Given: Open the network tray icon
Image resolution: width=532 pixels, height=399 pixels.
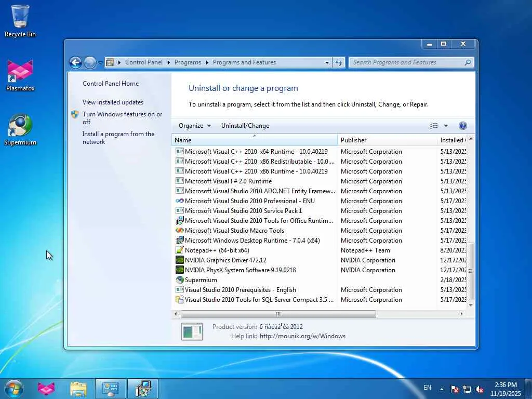Looking at the screenshot, I should click(x=467, y=389).
